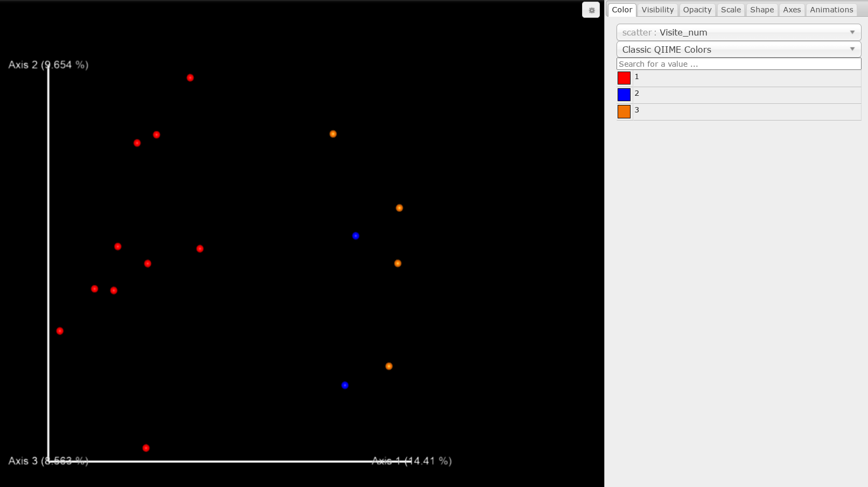The image size is (868, 487).
Task: Click the topmost red sample point
Action: [x=190, y=78]
